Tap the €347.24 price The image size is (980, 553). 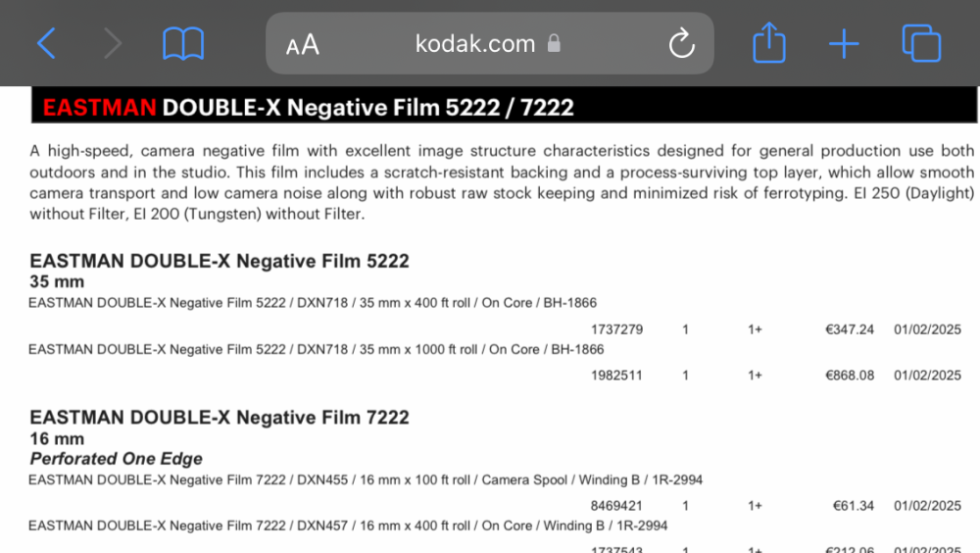click(x=850, y=329)
